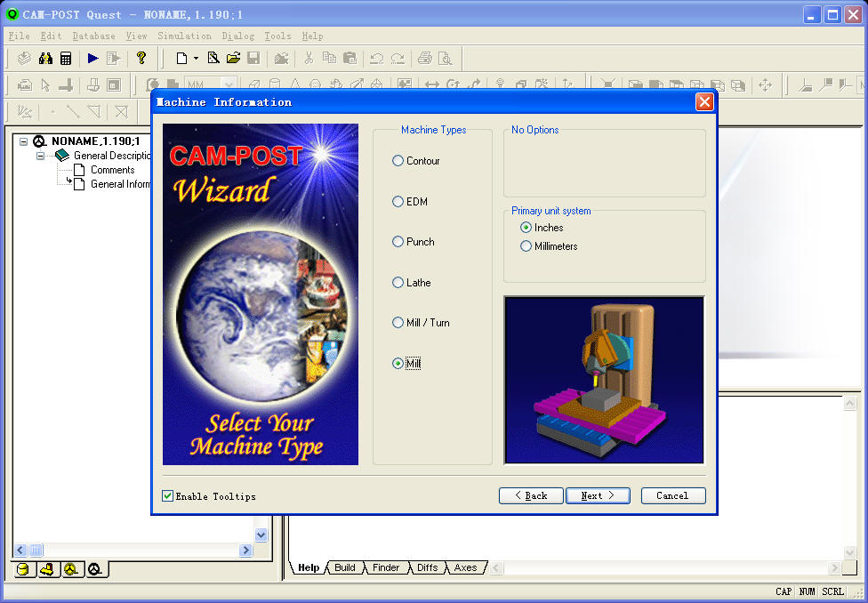This screenshot has width=868, height=603.
Task: Open the New document dropdown arrow
Action: pyautogui.click(x=196, y=58)
